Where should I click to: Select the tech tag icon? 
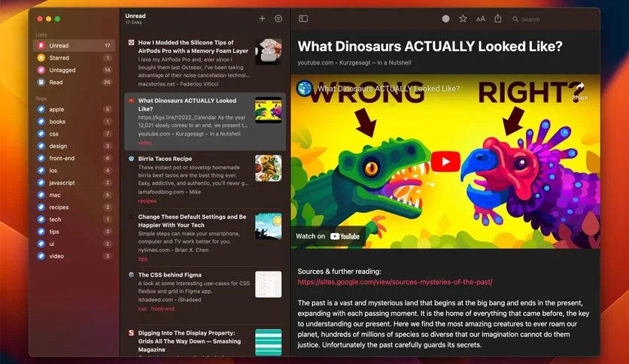[41, 220]
